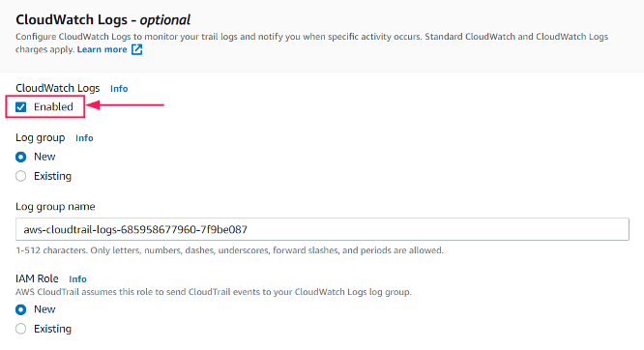Click the "Enabled" checkbox label text
The width and height of the screenshot is (644, 350).
coord(53,106)
